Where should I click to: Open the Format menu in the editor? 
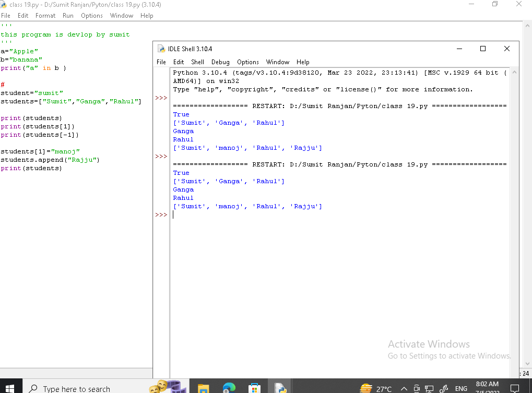coord(45,15)
